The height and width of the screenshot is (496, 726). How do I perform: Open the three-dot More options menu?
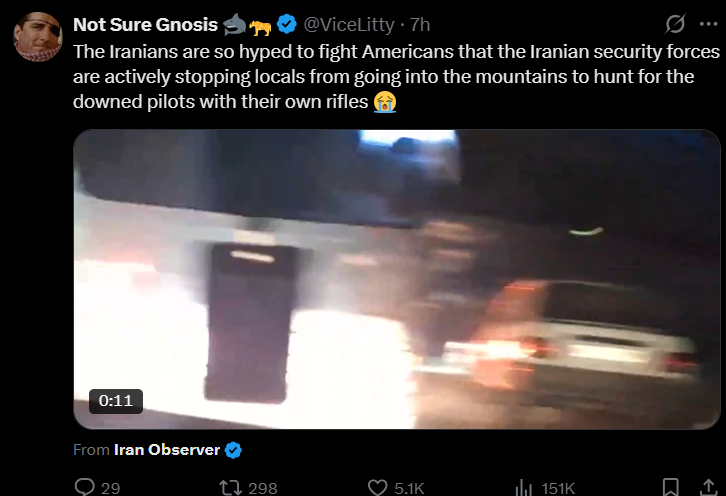pyautogui.click(x=708, y=24)
